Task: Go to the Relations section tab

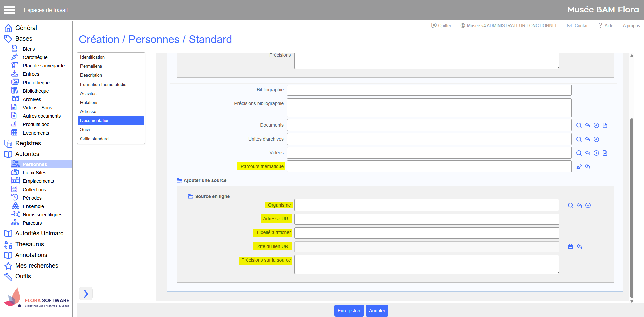Action: 89,103
